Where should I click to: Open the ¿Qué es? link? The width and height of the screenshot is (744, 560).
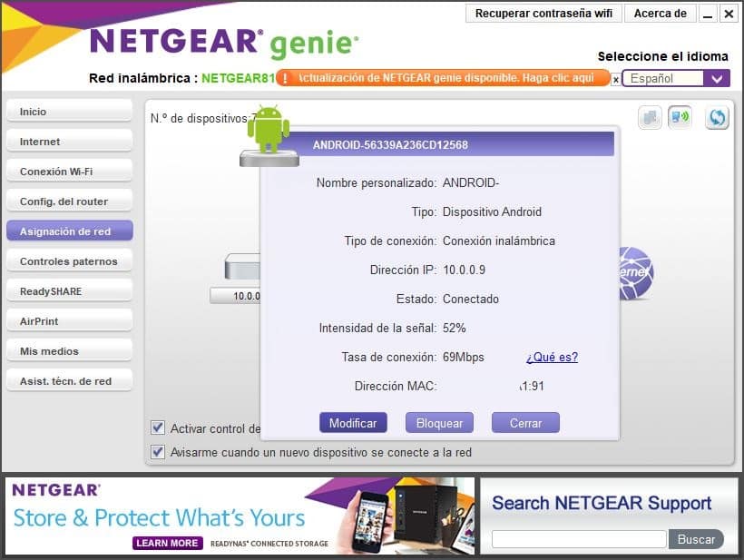point(552,357)
